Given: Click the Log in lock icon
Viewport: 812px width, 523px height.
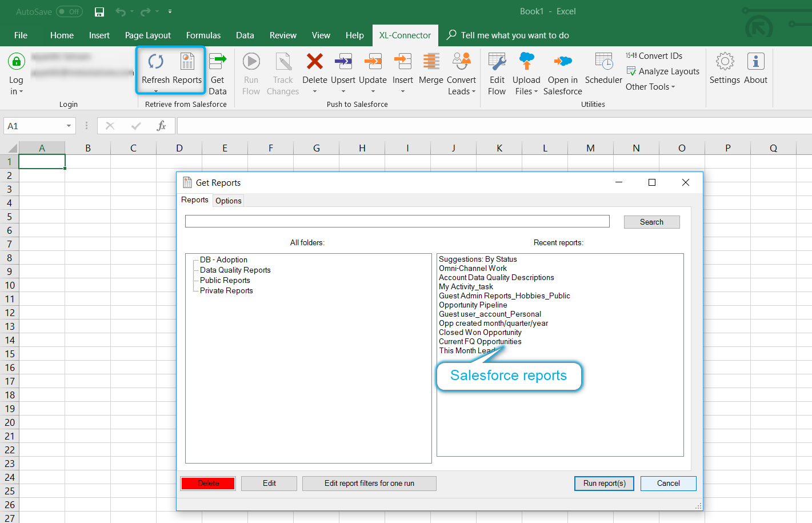Looking at the screenshot, I should click(x=16, y=61).
